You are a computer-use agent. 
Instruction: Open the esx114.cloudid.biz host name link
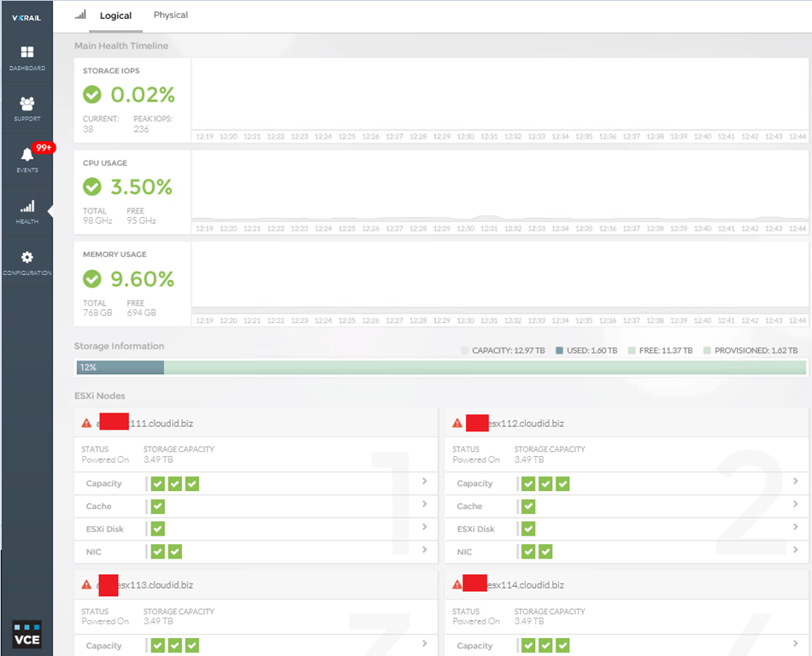526,584
